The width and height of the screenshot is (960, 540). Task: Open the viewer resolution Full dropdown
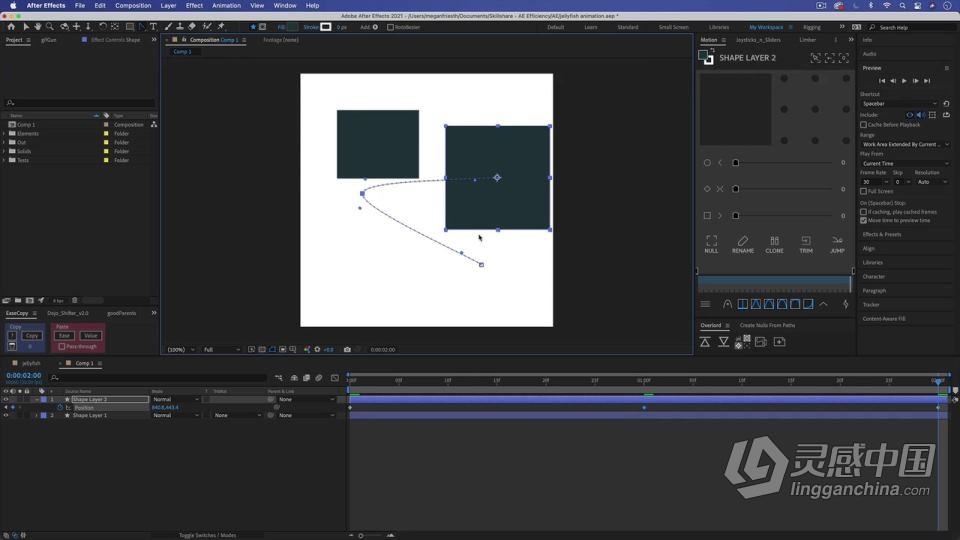[x=221, y=350]
